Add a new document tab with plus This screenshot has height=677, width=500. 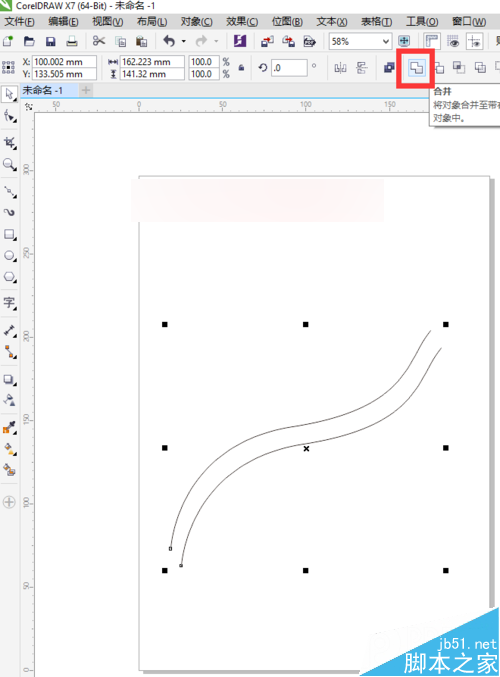pos(86,90)
